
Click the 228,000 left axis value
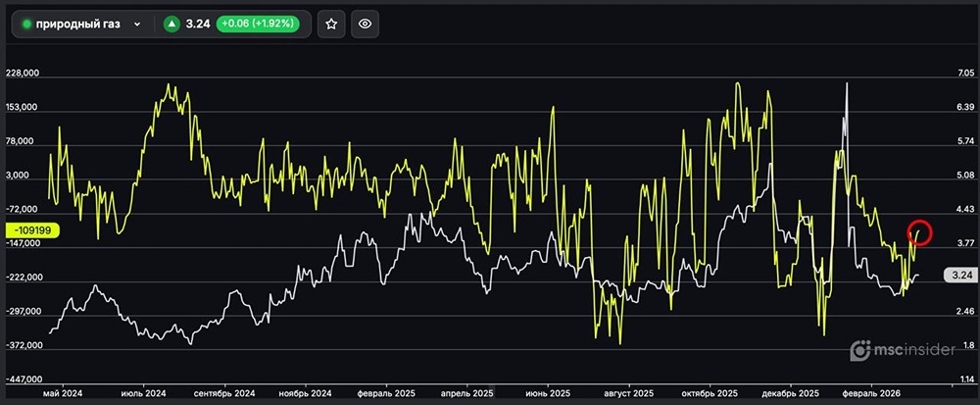pyautogui.click(x=23, y=74)
